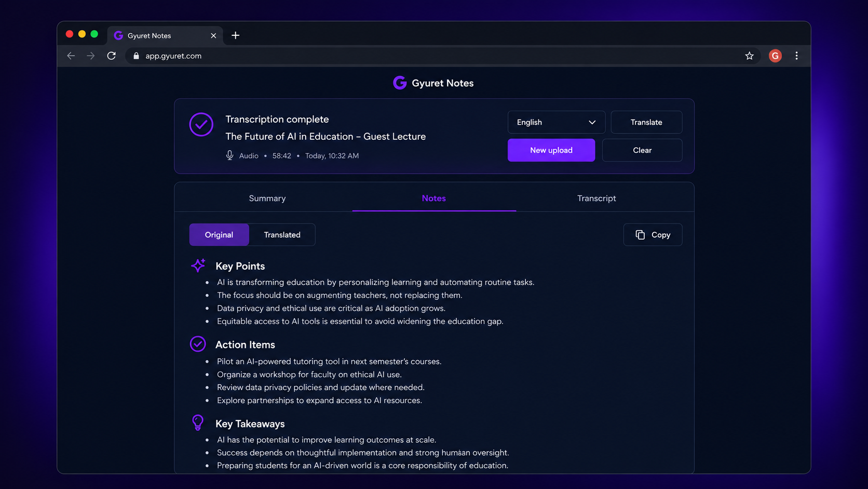Click the 'Pilot an AI-powered tutoring tool' item
Screen dimensions: 868x489
tap(329, 361)
